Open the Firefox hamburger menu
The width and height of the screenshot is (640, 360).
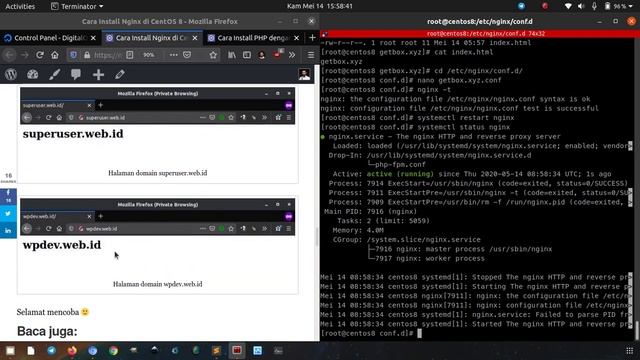tap(311, 55)
